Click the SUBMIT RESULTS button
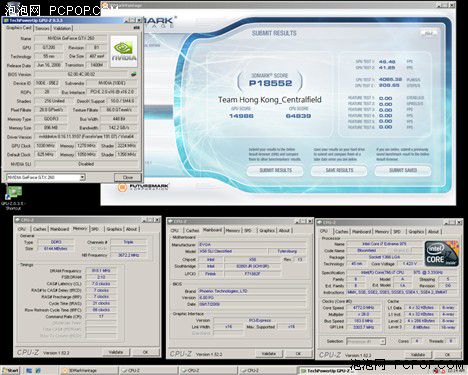 pos(275,170)
